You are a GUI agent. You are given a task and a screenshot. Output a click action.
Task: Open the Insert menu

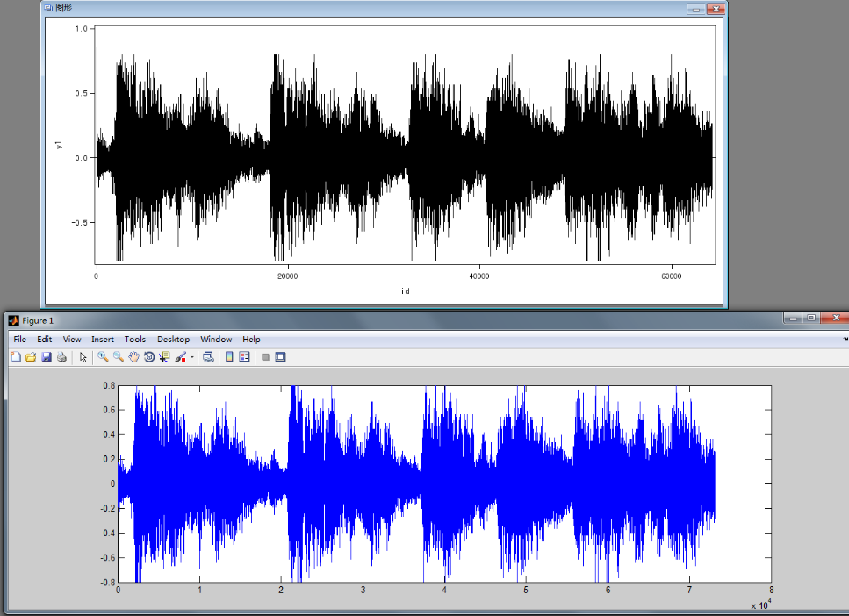[x=103, y=339]
